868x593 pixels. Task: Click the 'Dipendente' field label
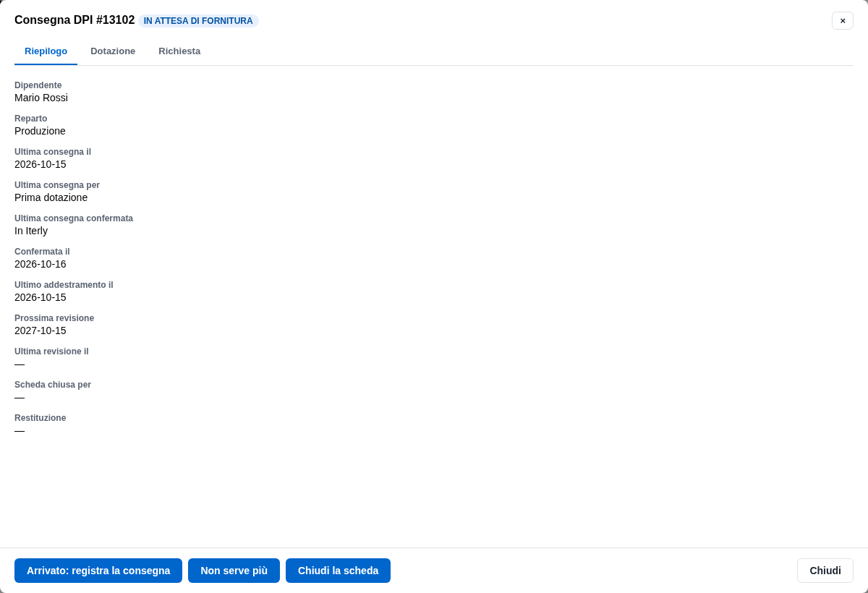38,85
